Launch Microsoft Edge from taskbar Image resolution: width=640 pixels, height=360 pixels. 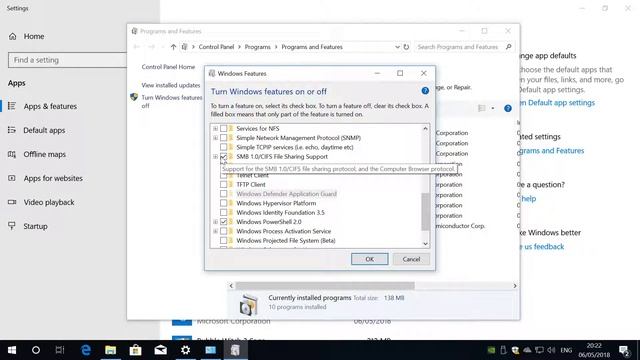(x=85, y=350)
